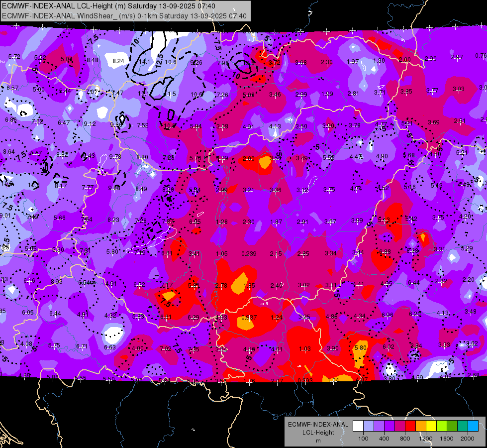
Task: Click the 'LCL-Height' text in the legend box
Action: click(x=318, y=433)
